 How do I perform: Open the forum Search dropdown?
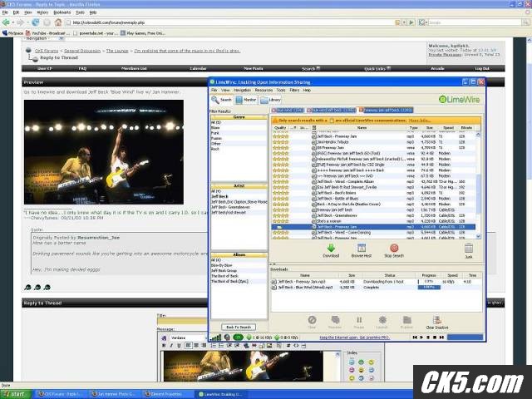(x=311, y=68)
